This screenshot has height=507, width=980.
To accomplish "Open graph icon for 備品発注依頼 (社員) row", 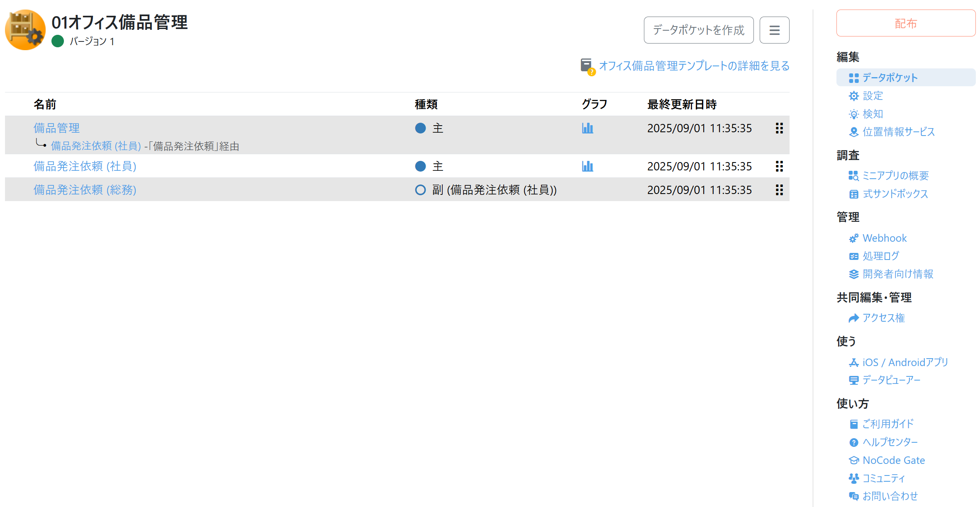I will (x=587, y=166).
